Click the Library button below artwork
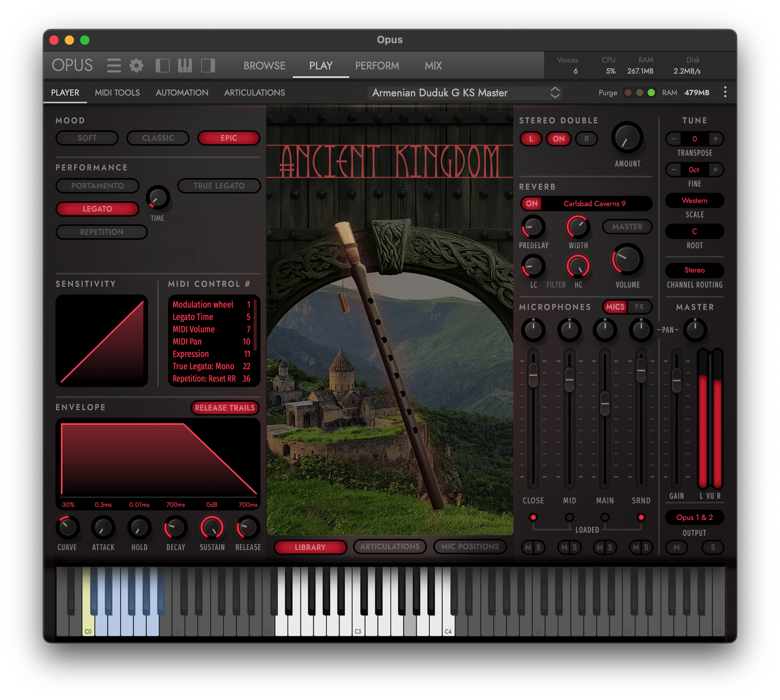Screen dimensions: 780x700 (x=310, y=547)
